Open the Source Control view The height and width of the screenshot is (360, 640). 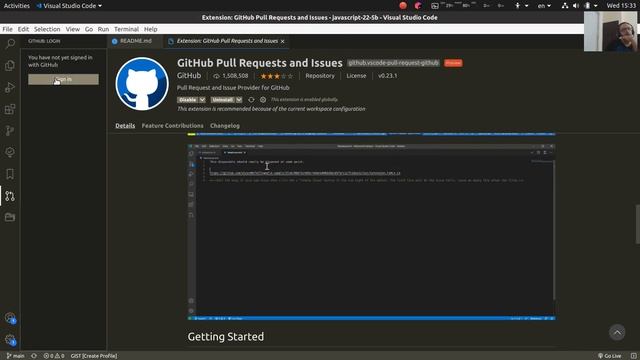tap(10, 131)
